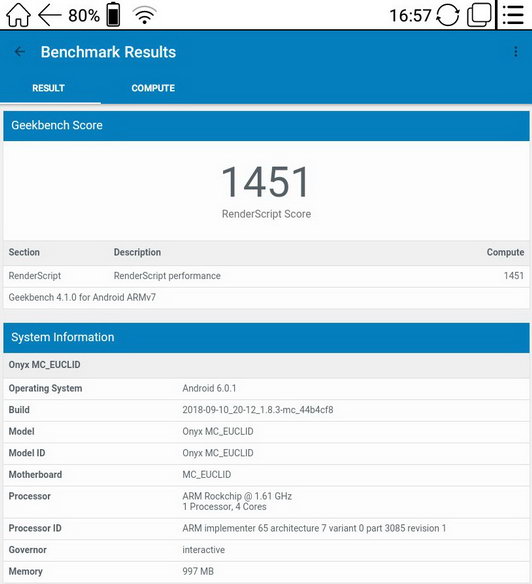Switch to the COMPUTE tab
This screenshot has width=532, height=584.
(x=153, y=88)
